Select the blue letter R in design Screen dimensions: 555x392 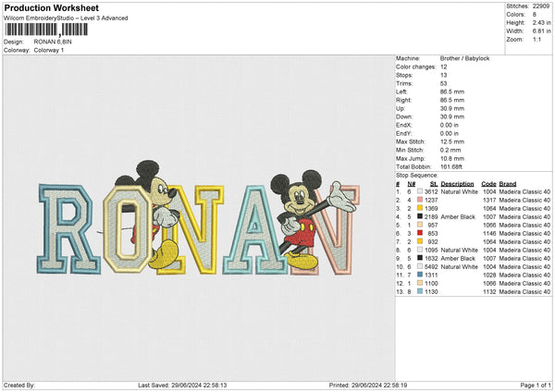click(x=68, y=230)
